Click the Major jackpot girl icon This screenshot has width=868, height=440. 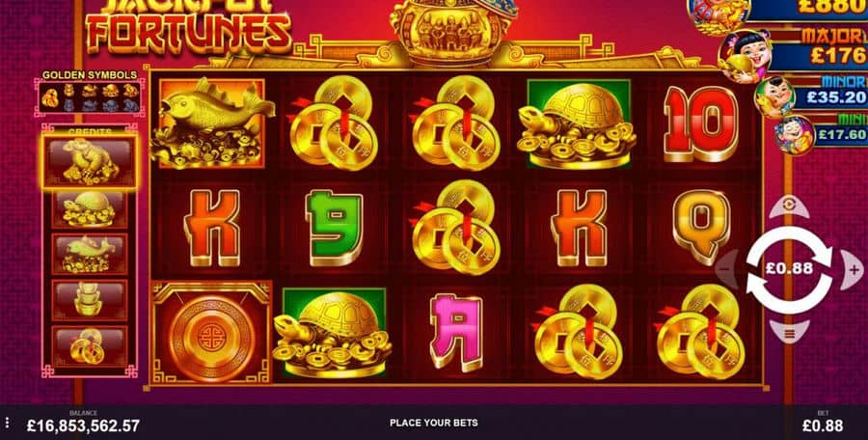click(x=745, y=56)
